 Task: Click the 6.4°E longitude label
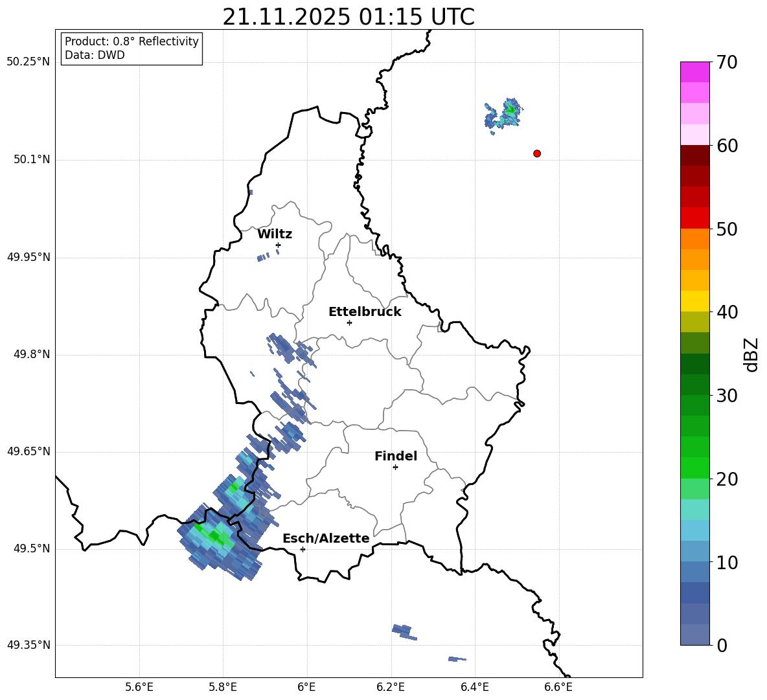click(474, 687)
